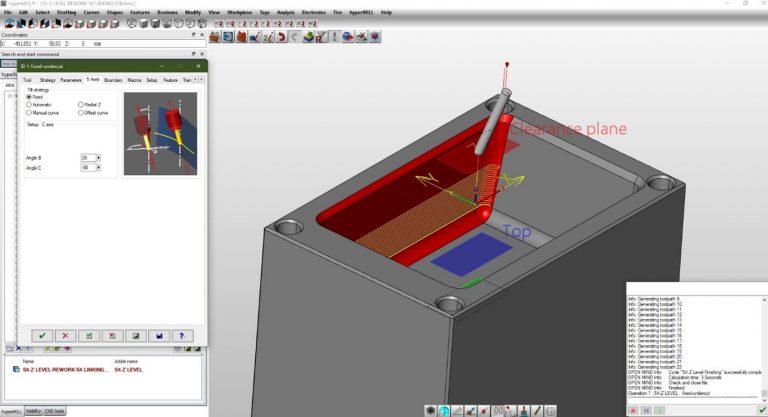Viewport: 768px width, 417px height.
Task: Select the Offset curve radio button
Action: click(x=81, y=113)
